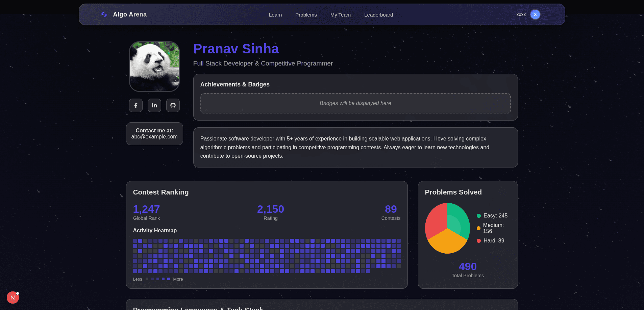This screenshot has height=310, width=644.
Task: Open the Facebook profile icon
Action: (x=136, y=105)
